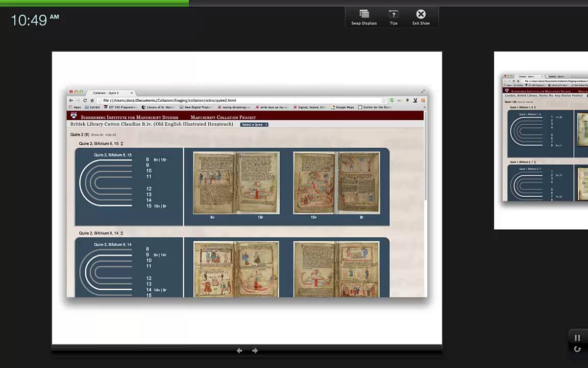588x368 pixels.
Task: Open the Chrome menu icon at toolbar end
Action: point(423,100)
